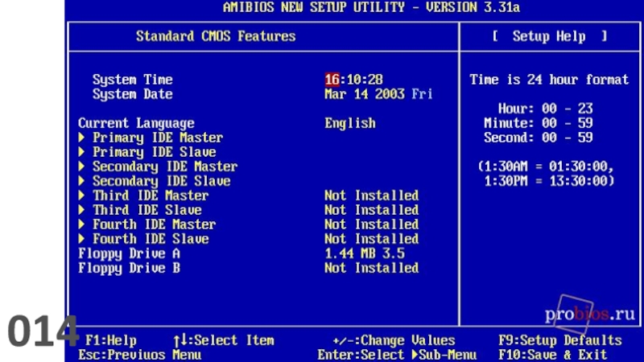644x362 pixels.
Task: Expand the Third IDE Slave arrow
Action: 82,210
